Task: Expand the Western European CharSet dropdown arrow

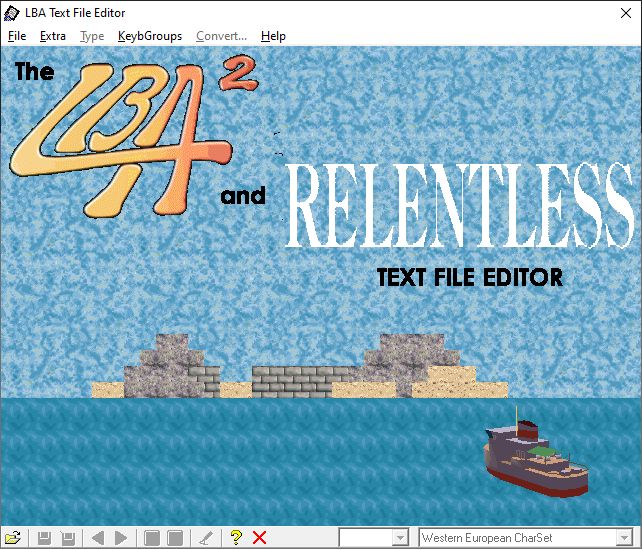Action: click(624, 538)
